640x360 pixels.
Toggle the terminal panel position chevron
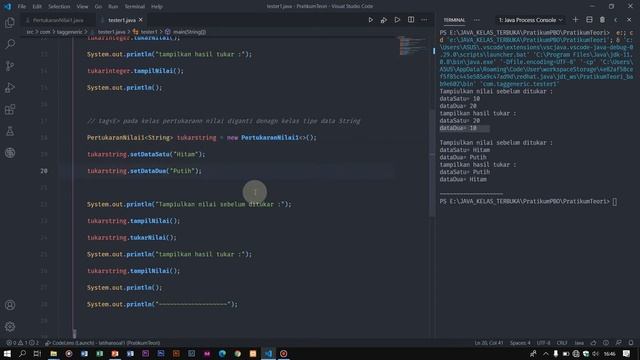616,20
